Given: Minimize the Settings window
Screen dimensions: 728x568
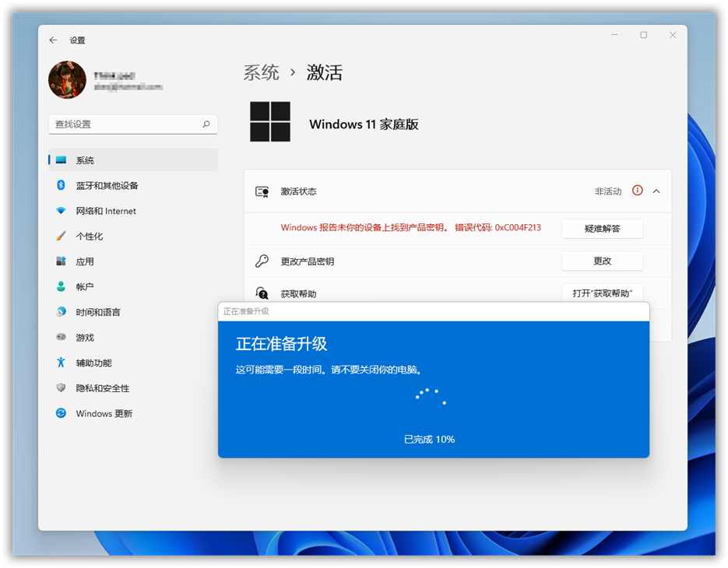Looking at the screenshot, I should pos(614,35).
